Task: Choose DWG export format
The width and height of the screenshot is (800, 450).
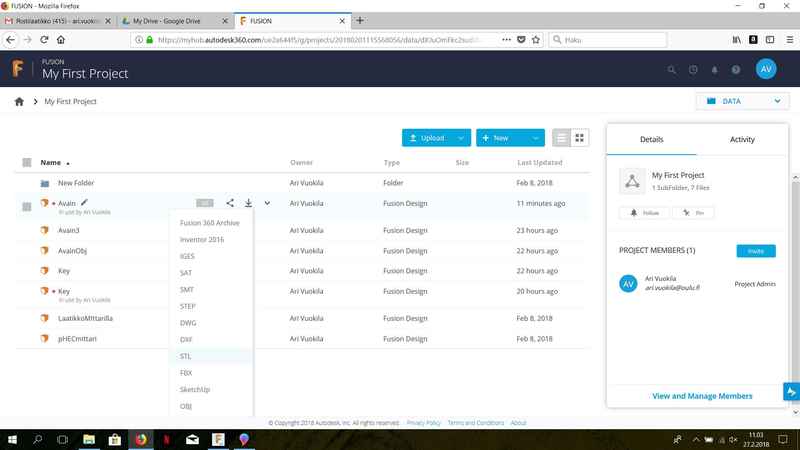Action: point(188,323)
